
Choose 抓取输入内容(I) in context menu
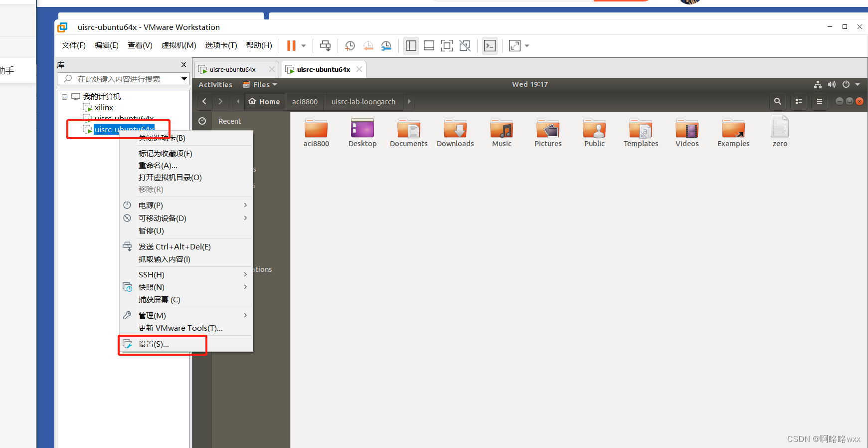tap(165, 259)
